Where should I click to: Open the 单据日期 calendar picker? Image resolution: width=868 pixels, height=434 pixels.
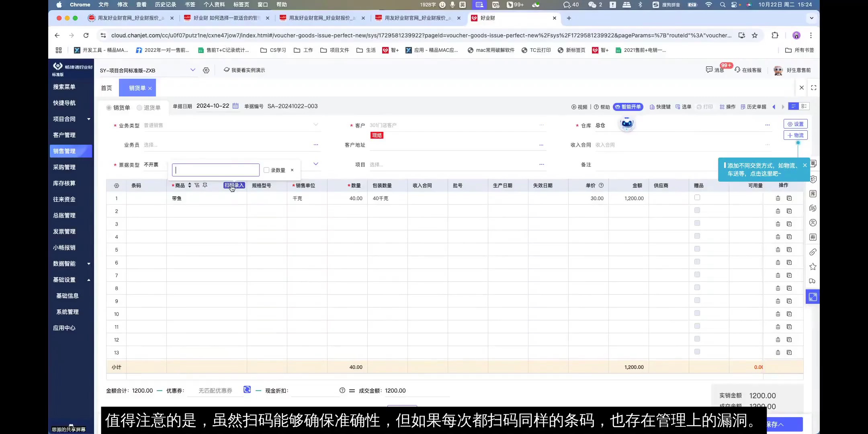pyautogui.click(x=235, y=106)
